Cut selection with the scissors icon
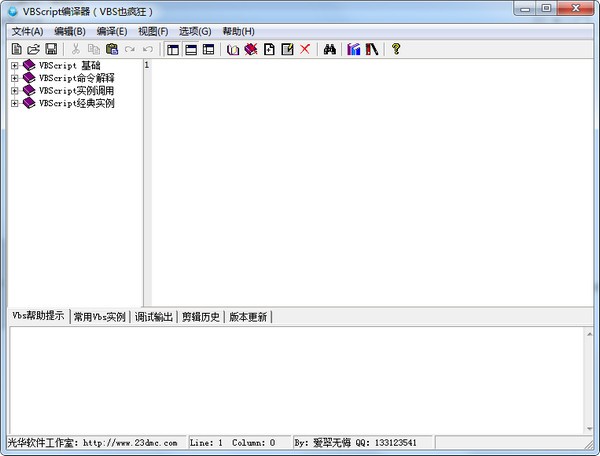This screenshot has width=600, height=456. click(76, 49)
